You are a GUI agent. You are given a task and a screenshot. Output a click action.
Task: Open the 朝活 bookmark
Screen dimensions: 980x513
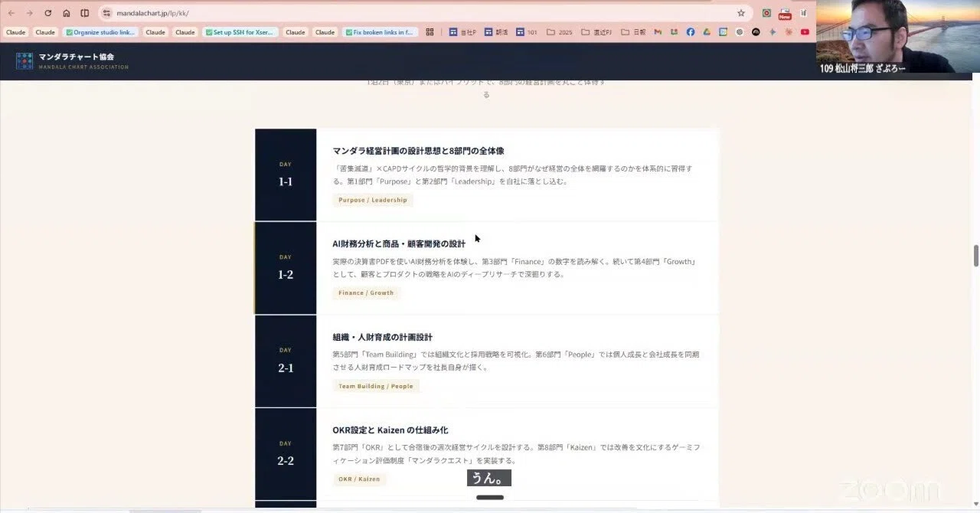click(x=496, y=32)
